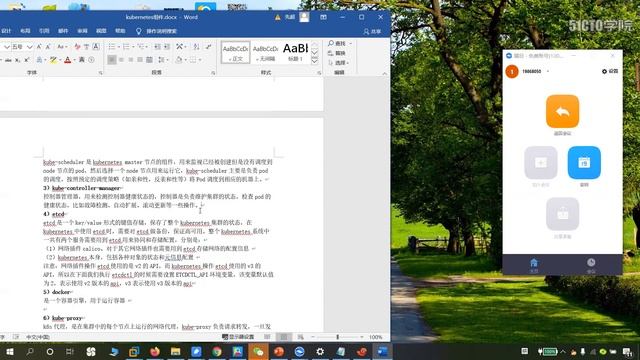The width and height of the screenshot is (640, 360).
Task: Open the 视图 ribbon tab
Action: (x=101, y=31)
